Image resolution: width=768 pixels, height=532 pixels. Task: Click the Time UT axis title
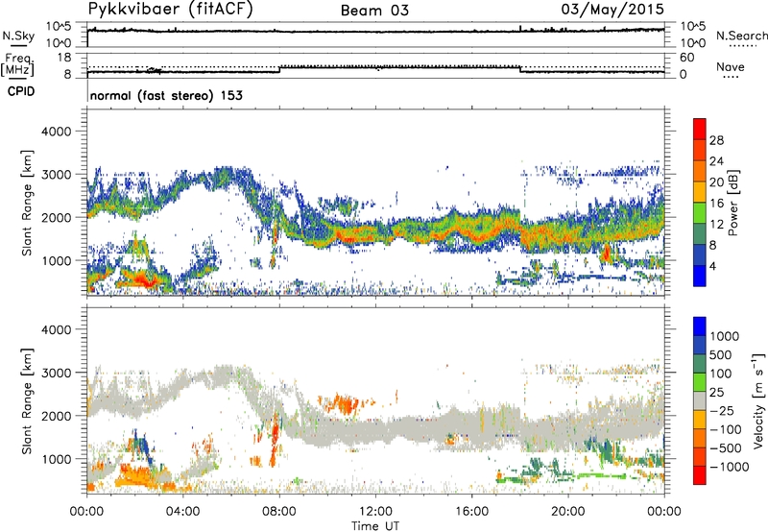(375, 526)
